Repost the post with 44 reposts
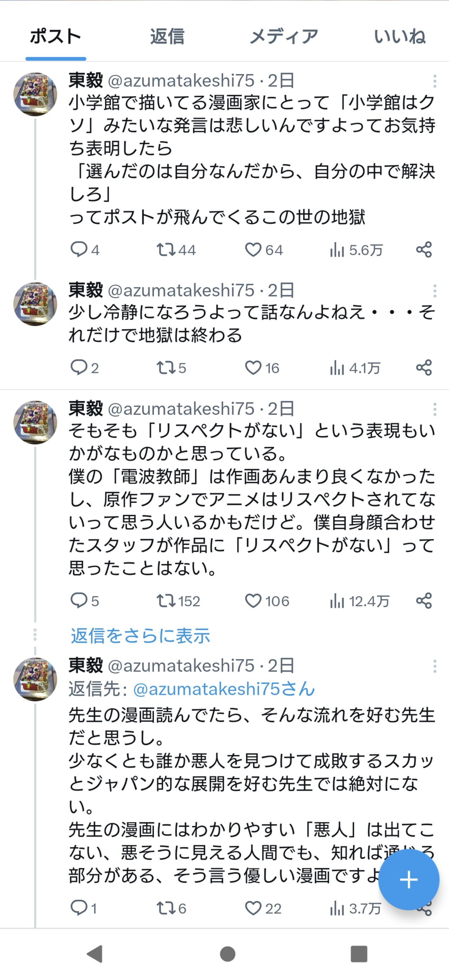Image resolution: width=449 pixels, height=980 pixels. click(166, 250)
